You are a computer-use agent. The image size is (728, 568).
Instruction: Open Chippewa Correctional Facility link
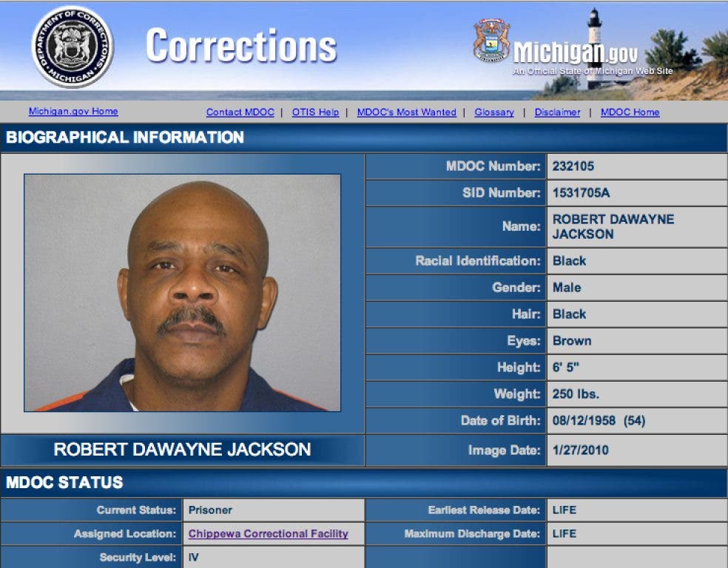269,534
